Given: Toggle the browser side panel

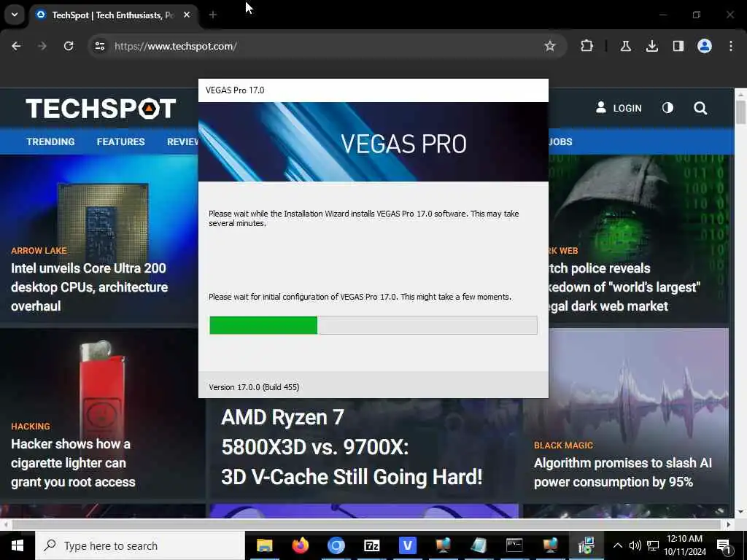Looking at the screenshot, I should (678, 46).
